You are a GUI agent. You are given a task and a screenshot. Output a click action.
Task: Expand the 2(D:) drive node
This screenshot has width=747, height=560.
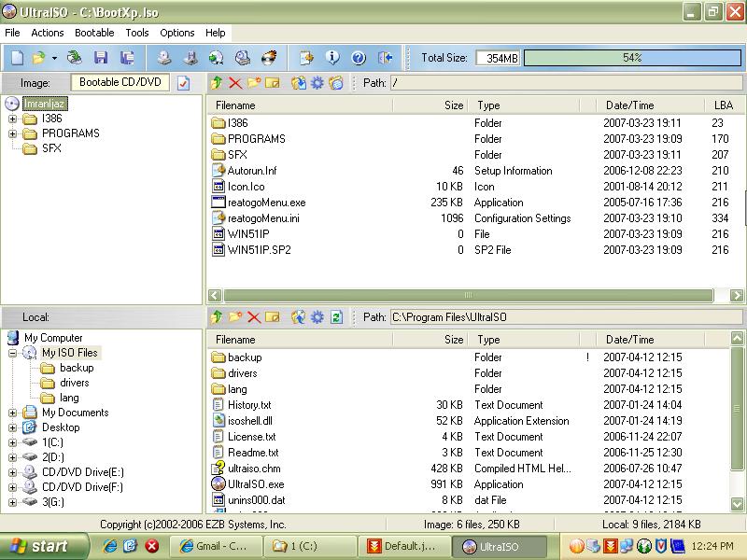pos(13,457)
